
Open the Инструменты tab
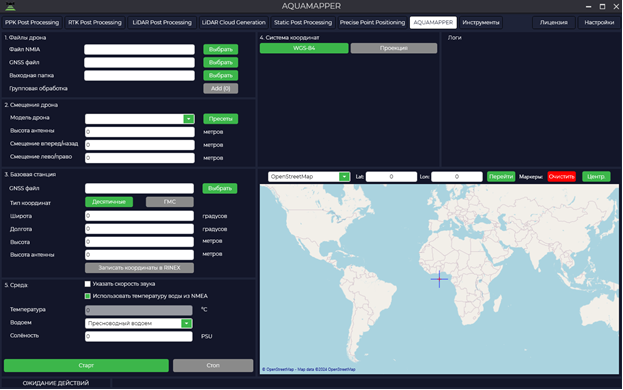point(481,23)
